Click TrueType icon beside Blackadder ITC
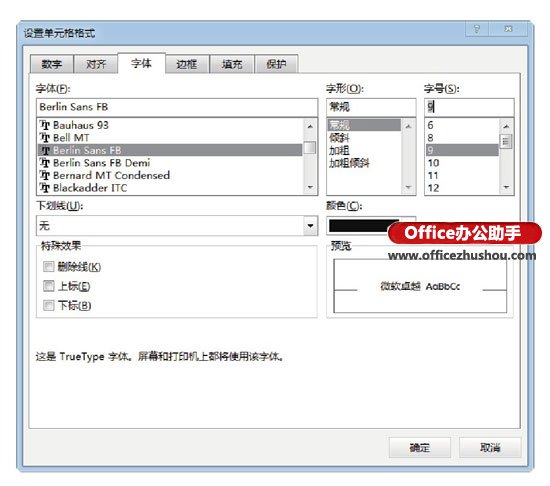Image resolution: width=550 pixels, height=486 pixels. coord(45,188)
